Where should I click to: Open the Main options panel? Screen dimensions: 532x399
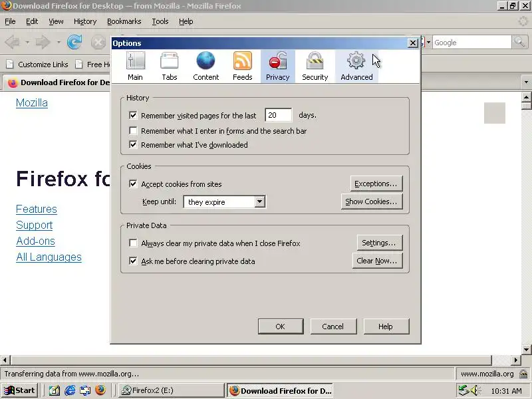pyautogui.click(x=136, y=66)
